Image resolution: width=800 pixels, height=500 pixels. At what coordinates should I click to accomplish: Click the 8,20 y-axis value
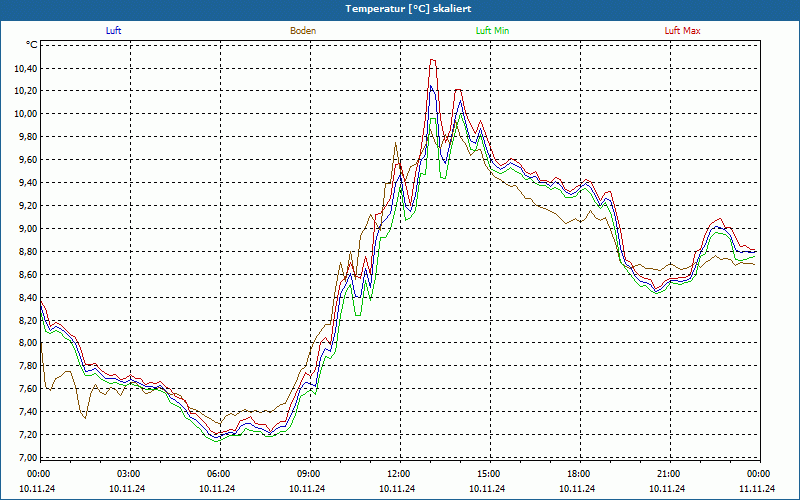pos(29,320)
